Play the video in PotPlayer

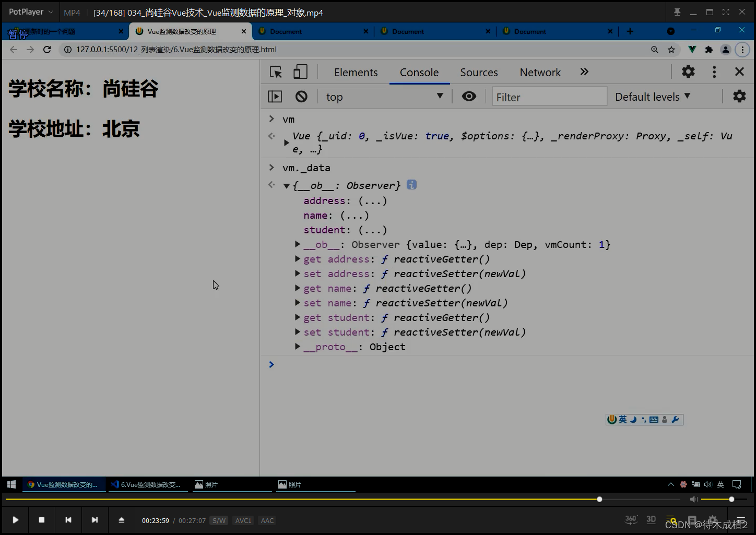[15, 520]
